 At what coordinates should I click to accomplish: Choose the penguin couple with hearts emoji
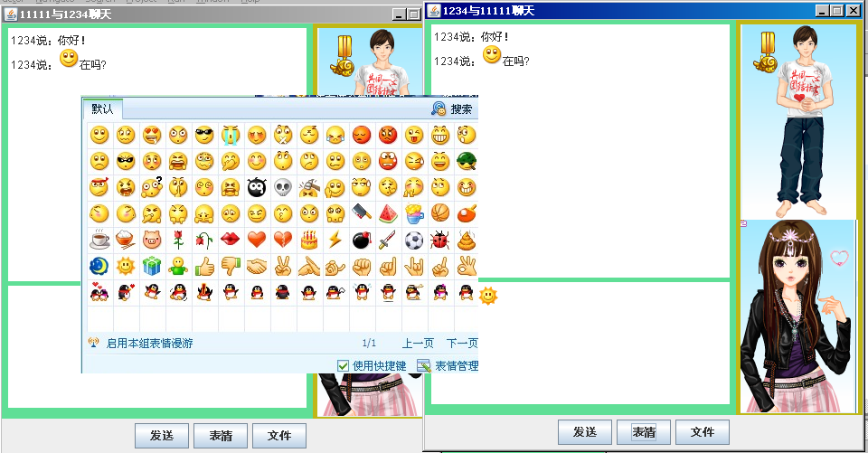pyautogui.click(x=99, y=292)
